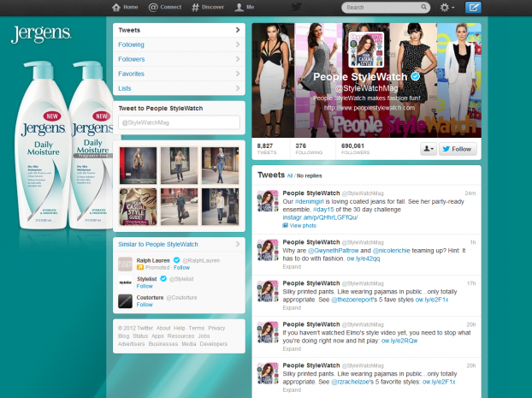
Task: Open the settings gear dropdown
Action: (x=446, y=7)
